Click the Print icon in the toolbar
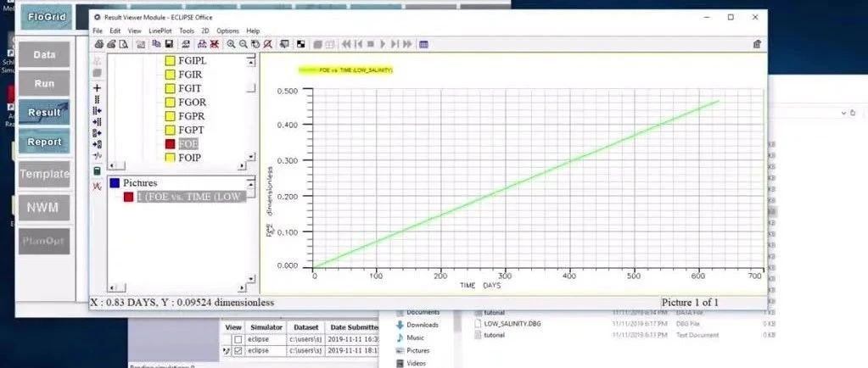 [98, 44]
